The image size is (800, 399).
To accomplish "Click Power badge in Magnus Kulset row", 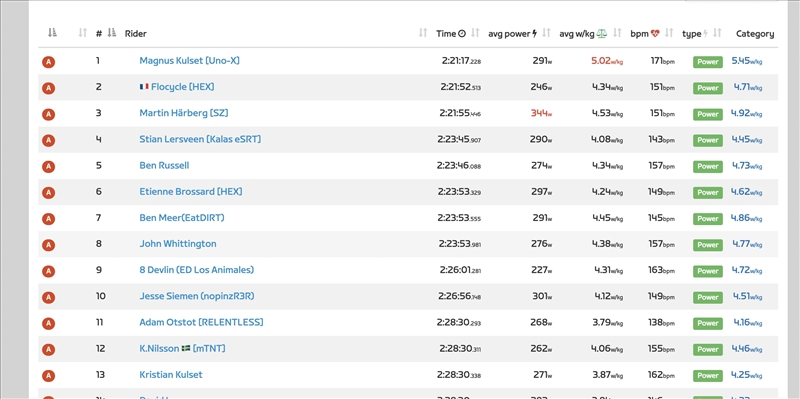I will coord(708,62).
